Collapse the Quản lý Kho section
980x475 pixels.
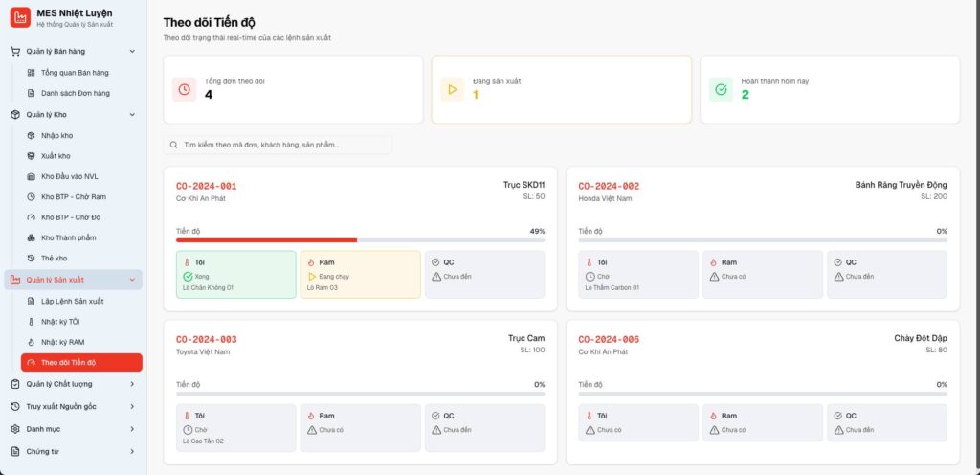(132, 114)
